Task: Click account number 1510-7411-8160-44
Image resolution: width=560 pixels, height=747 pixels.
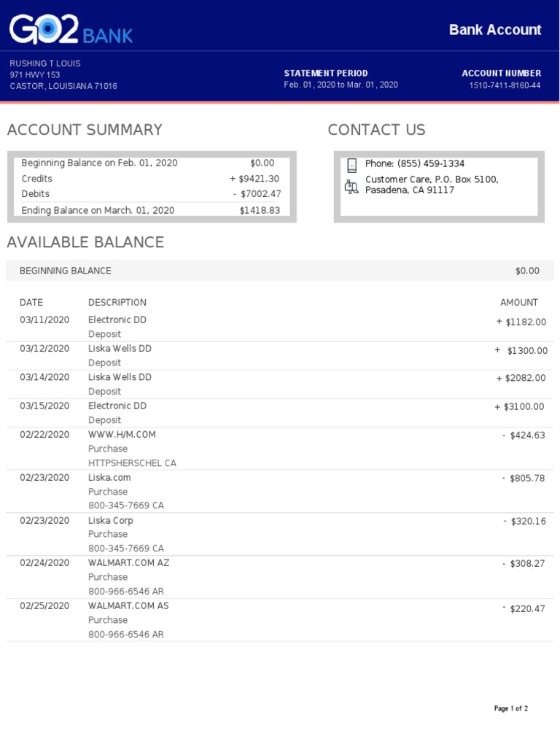Action: tap(505, 85)
